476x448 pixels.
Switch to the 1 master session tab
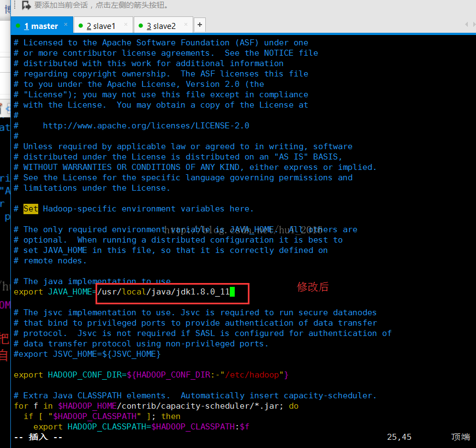[x=41, y=26]
